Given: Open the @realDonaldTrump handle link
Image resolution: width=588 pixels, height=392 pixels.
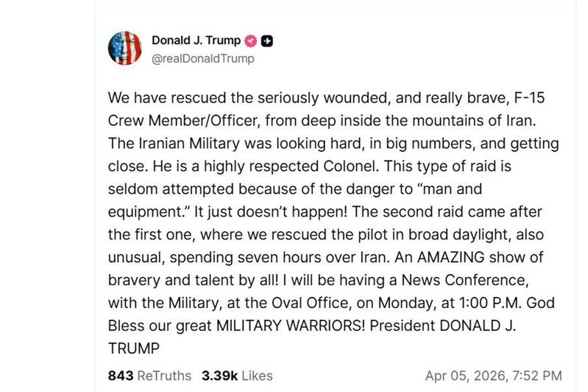Looking at the screenshot, I should (x=202, y=59).
